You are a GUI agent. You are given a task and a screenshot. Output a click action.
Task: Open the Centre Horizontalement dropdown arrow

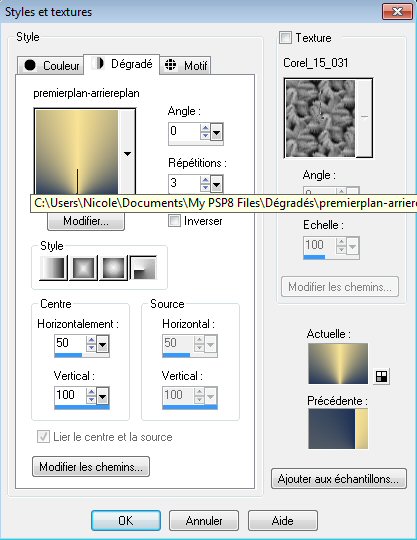coord(102,344)
